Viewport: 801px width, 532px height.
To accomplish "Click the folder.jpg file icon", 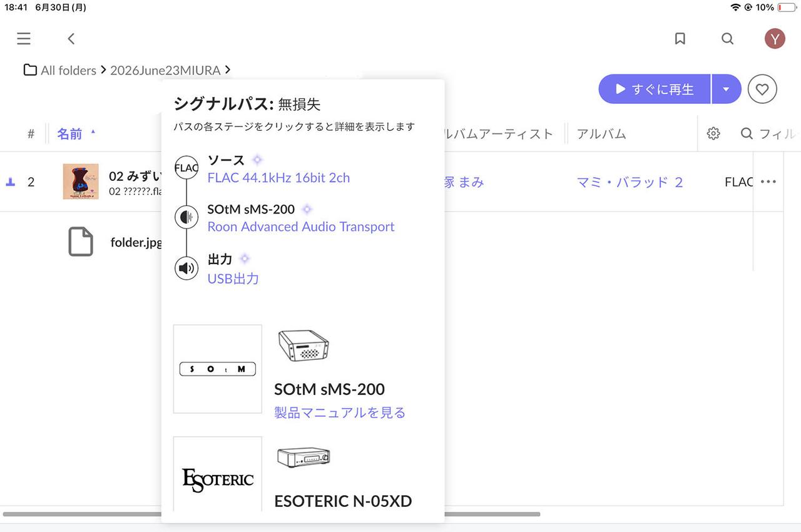I will [x=81, y=242].
